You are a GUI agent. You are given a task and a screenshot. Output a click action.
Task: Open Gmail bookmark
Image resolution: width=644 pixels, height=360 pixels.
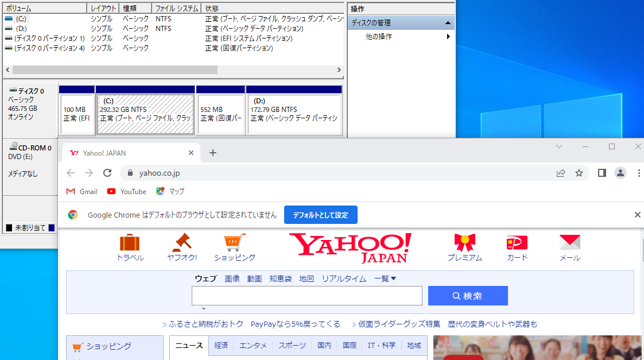pos(82,192)
